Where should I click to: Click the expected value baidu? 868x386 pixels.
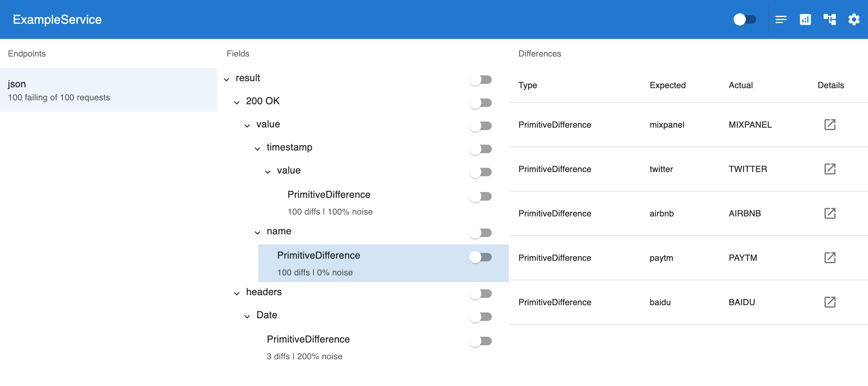coord(660,302)
